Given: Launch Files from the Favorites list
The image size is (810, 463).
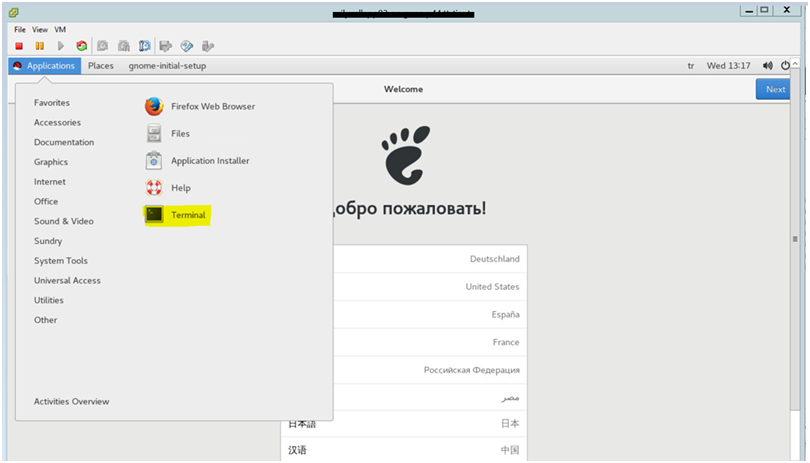Looking at the screenshot, I should click(180, 134).
